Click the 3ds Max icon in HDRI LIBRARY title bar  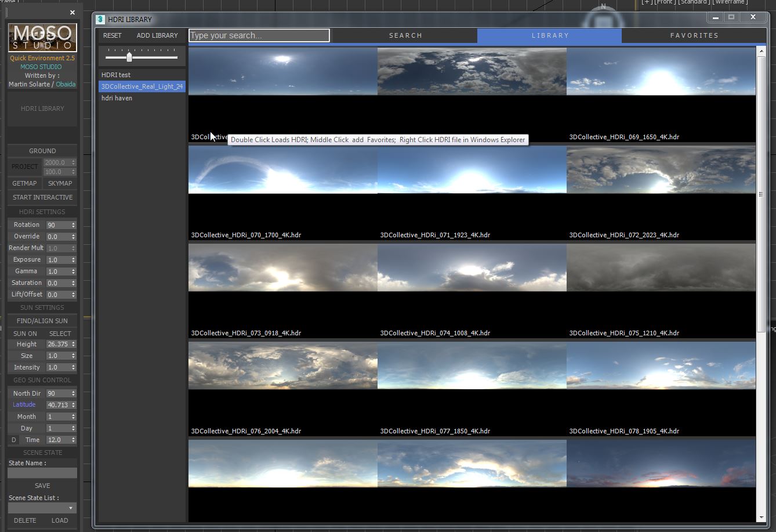tap(100, 19)
